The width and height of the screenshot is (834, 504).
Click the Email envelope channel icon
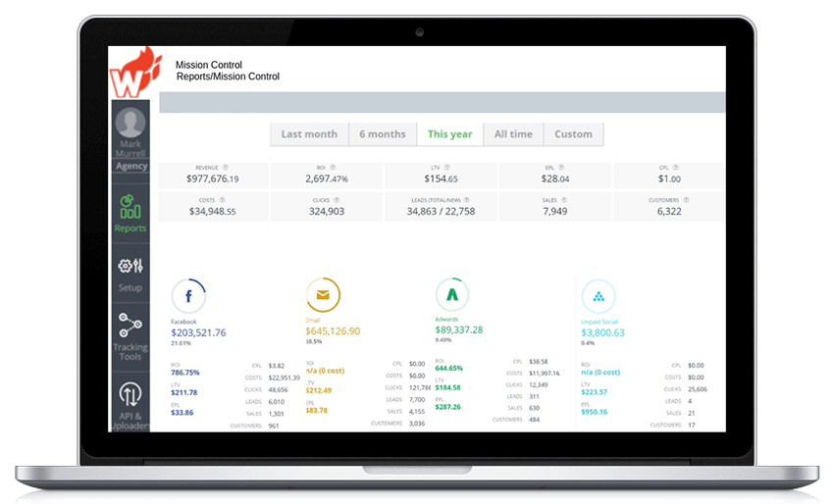[x=323, y=294]
